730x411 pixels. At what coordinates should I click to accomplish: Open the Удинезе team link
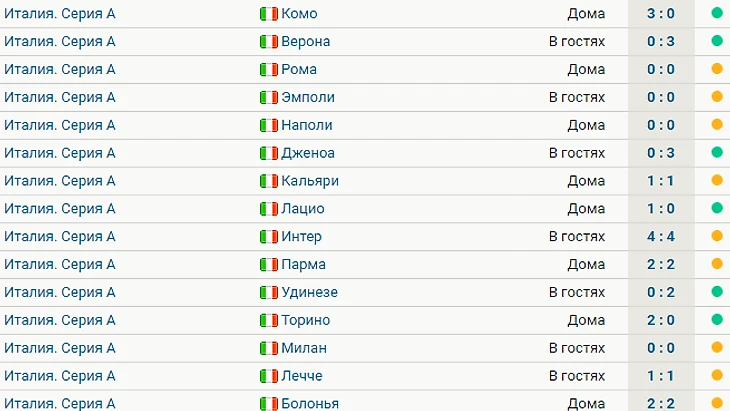(x=310, y=292)
